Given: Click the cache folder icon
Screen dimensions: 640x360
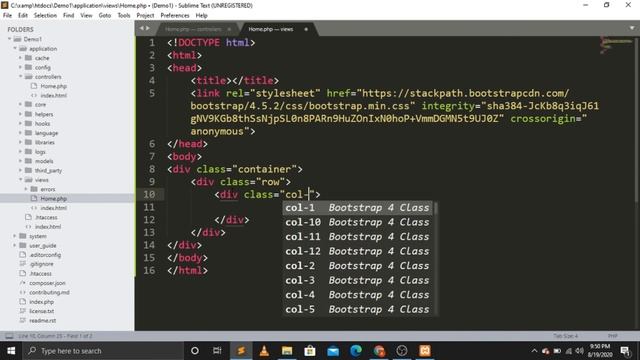Looking at the screenshot, I should coord(28,58).
